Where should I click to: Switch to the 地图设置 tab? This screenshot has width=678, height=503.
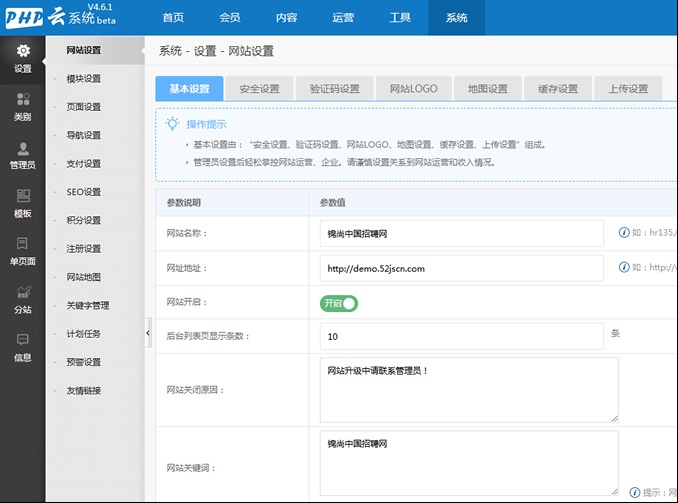[488, 89]
